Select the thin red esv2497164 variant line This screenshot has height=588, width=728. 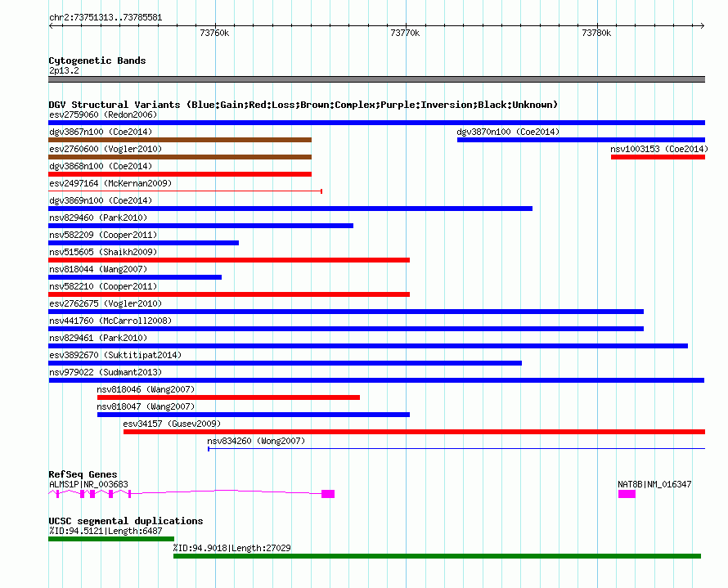point(185,191)
